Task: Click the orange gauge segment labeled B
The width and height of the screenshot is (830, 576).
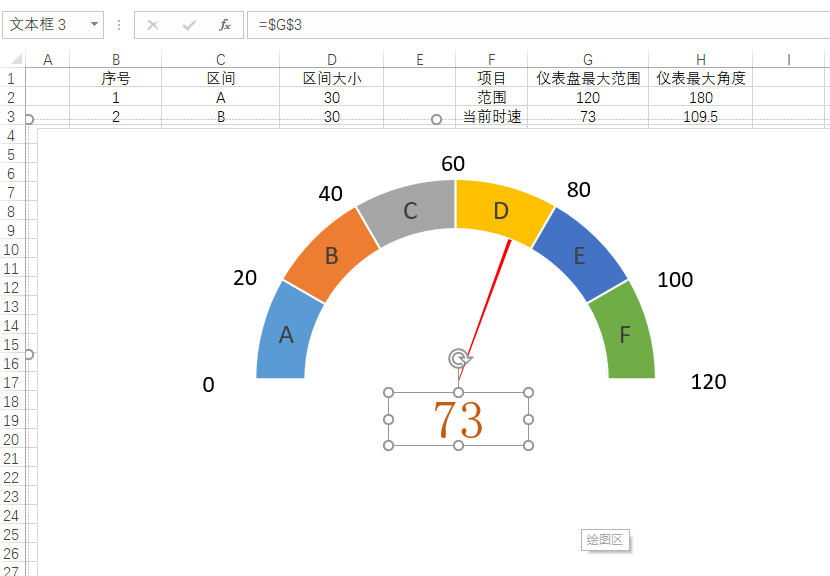Action: [x=333, y=255]
